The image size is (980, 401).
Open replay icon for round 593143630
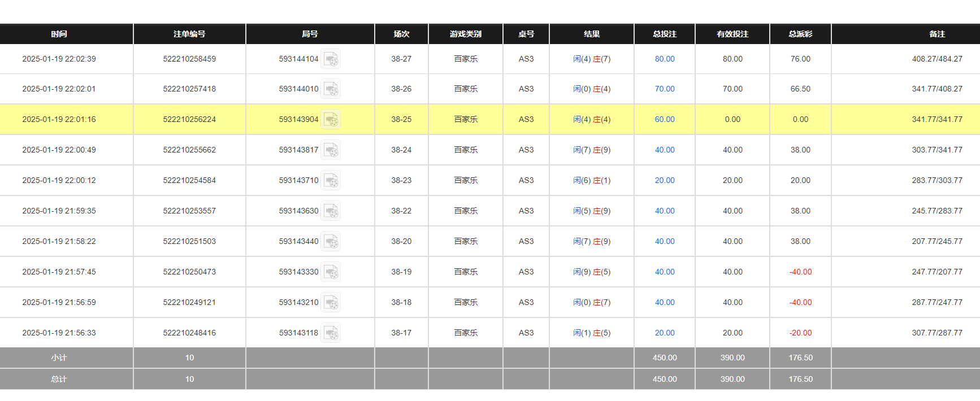coord(331,211)
